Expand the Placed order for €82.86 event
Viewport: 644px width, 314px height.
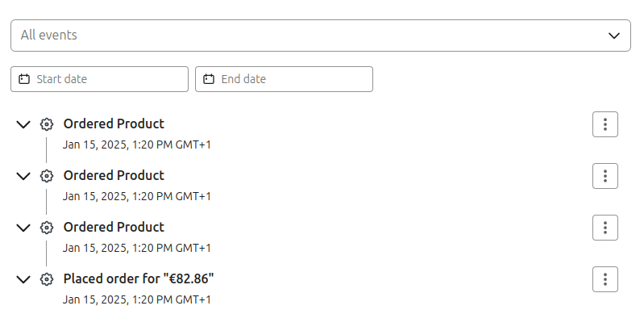[x=23, y=279]
